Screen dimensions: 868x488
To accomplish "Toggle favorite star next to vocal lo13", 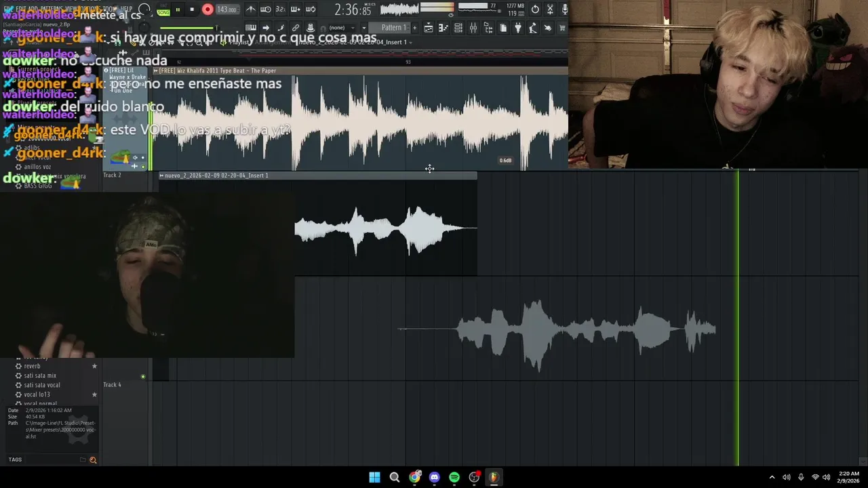I will [94, 394].
